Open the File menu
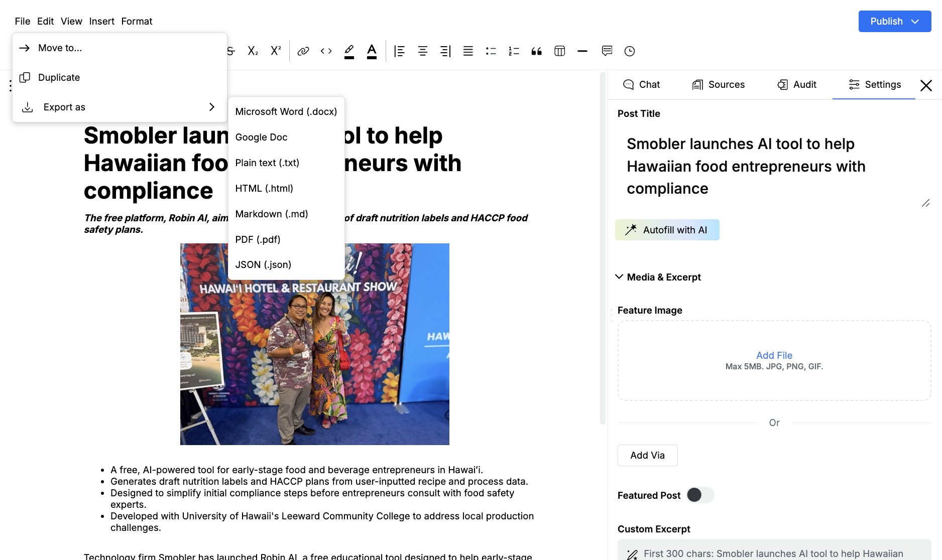This screenshot has height=560, width=942. pyautogui.click(x=23, y=21)
